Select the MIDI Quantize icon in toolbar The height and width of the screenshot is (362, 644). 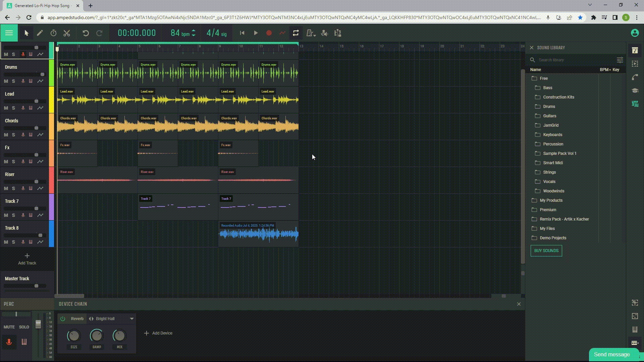pyautogui.click(x=337, y=33)
